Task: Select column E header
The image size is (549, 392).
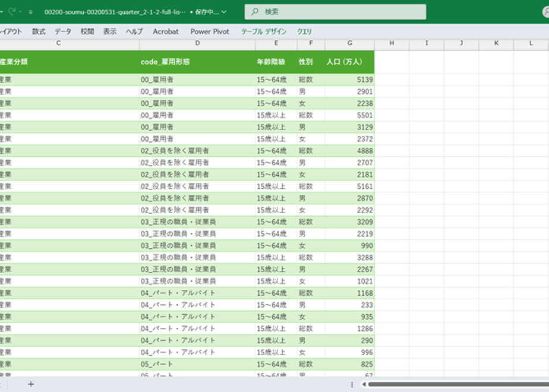Action: 276,43
